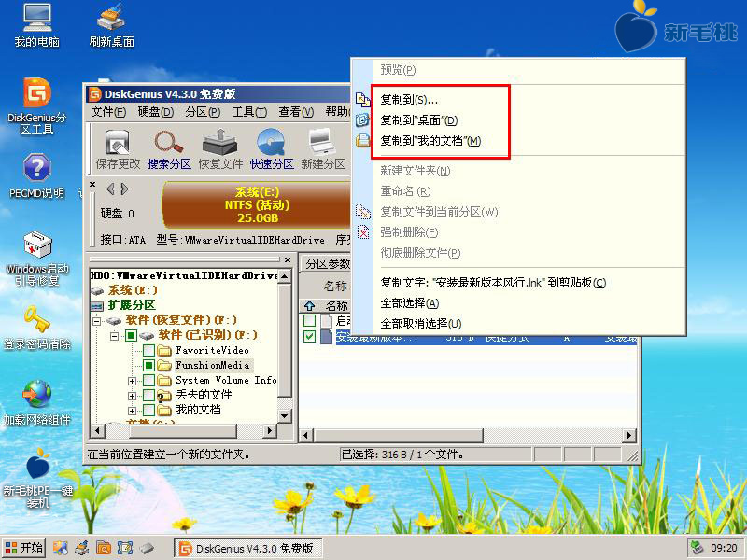
Task: Open the 文件(F) menu
Action: 108,112
